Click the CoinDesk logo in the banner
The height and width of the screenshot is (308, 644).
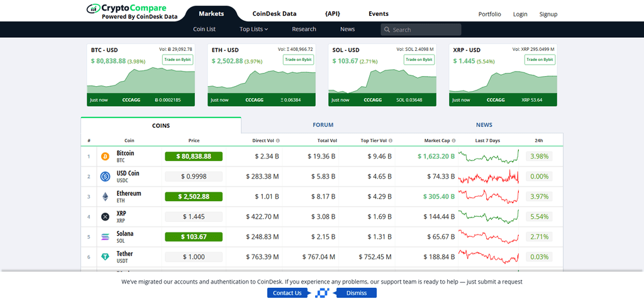[x=322, y=293]
